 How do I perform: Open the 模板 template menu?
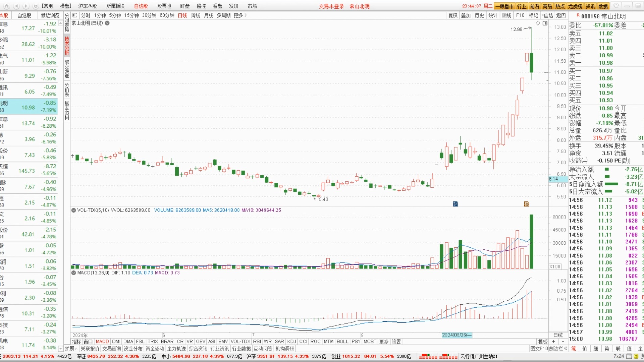tap(543, 342)
